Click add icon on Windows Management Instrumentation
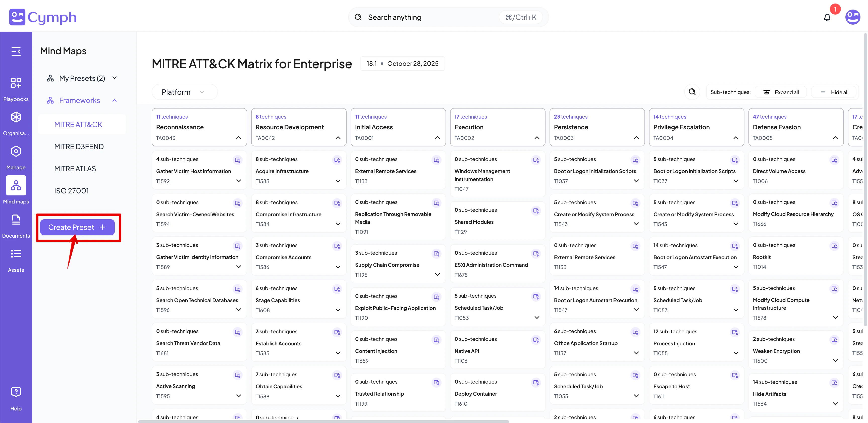868x423 pixels. pos(536,160)
